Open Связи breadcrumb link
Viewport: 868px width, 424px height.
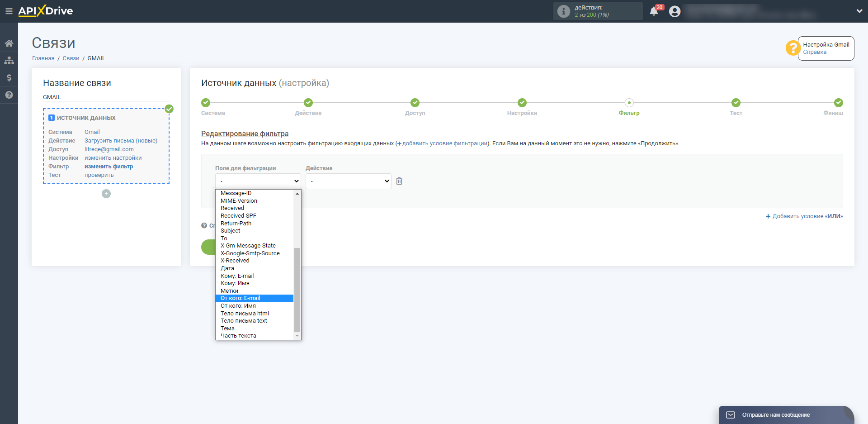[71, 58]
